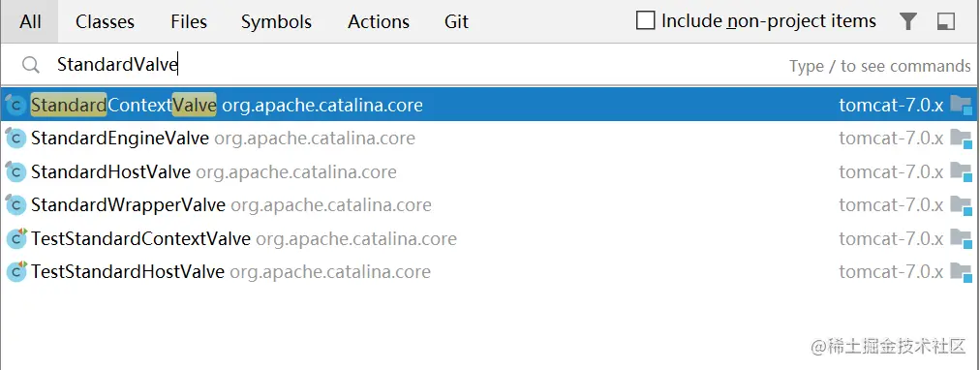
Task: Select the Actions tab
Action: pyautogui.click(x=379, y=22)
